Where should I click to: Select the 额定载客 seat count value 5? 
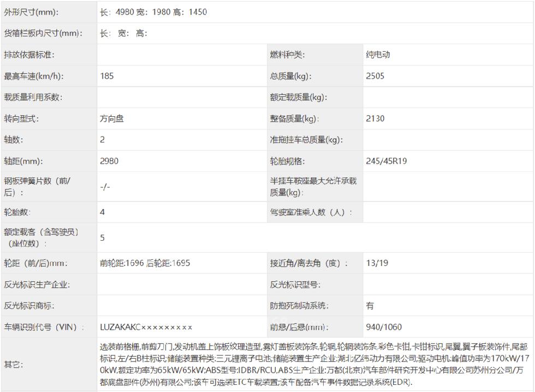103,237
